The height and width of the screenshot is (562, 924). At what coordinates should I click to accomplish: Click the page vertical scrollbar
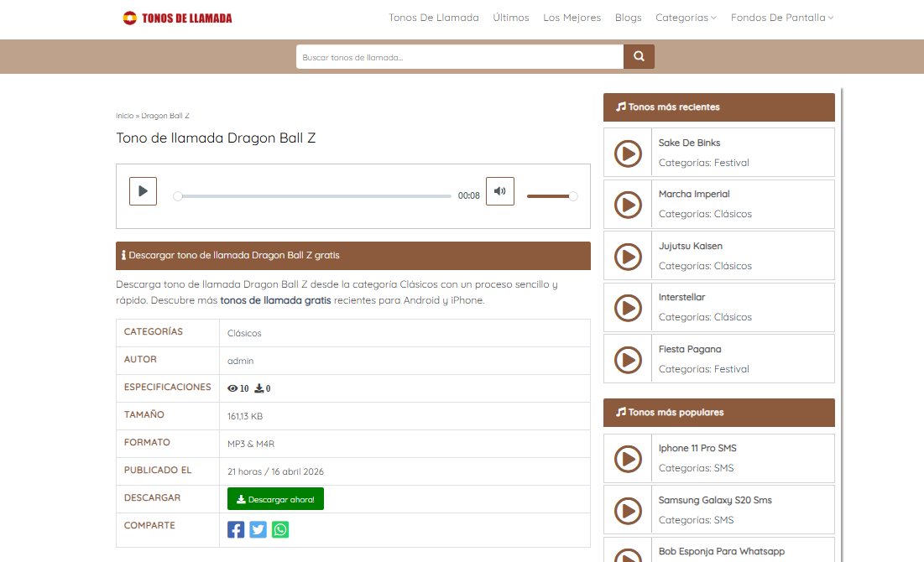click(842, 324)
